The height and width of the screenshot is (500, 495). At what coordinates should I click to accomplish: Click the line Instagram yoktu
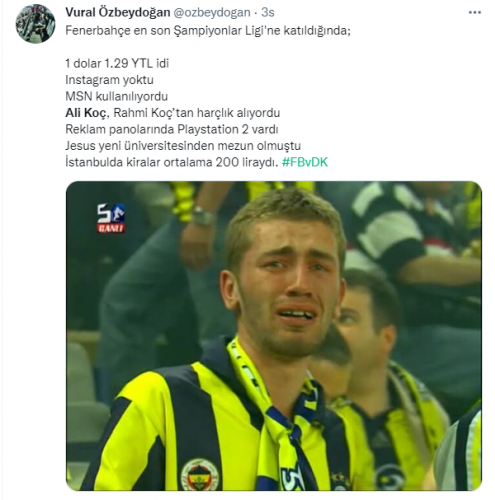pos(109,80)
